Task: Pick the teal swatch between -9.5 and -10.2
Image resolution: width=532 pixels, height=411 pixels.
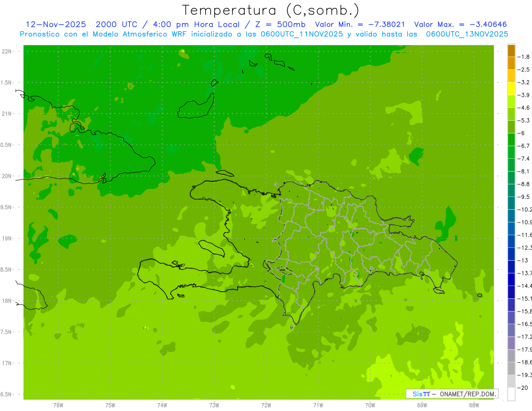Action: (511, 203)
